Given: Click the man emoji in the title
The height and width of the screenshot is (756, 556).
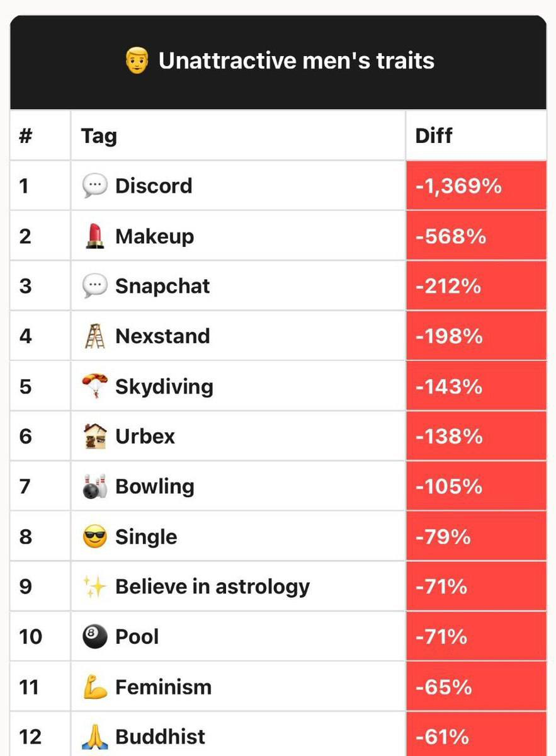Looking at the screenshot, I should click(x=137, y=61).
